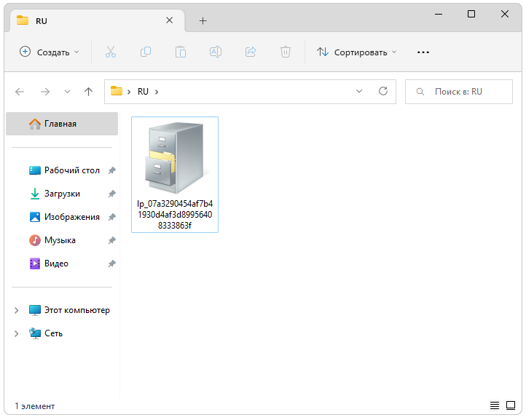Click pin icon next to Загрузки
526x420 pixels.
tap(112, 194)
